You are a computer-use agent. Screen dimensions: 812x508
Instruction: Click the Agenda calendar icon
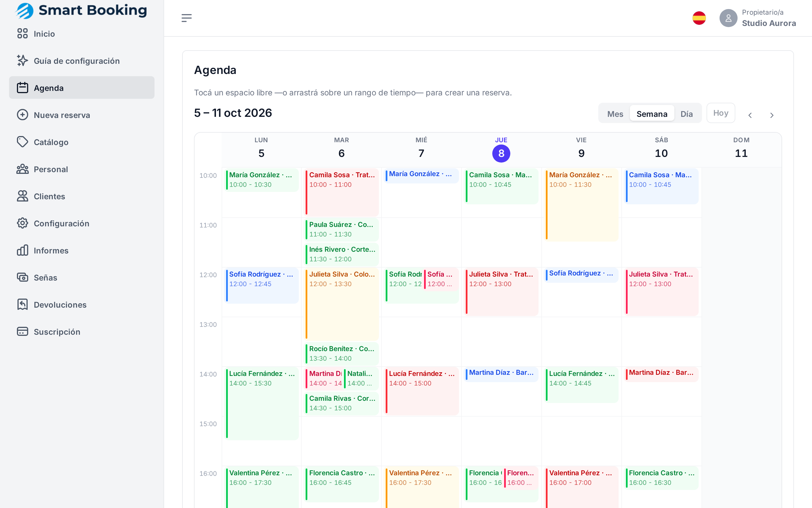(x=23, y=88)
